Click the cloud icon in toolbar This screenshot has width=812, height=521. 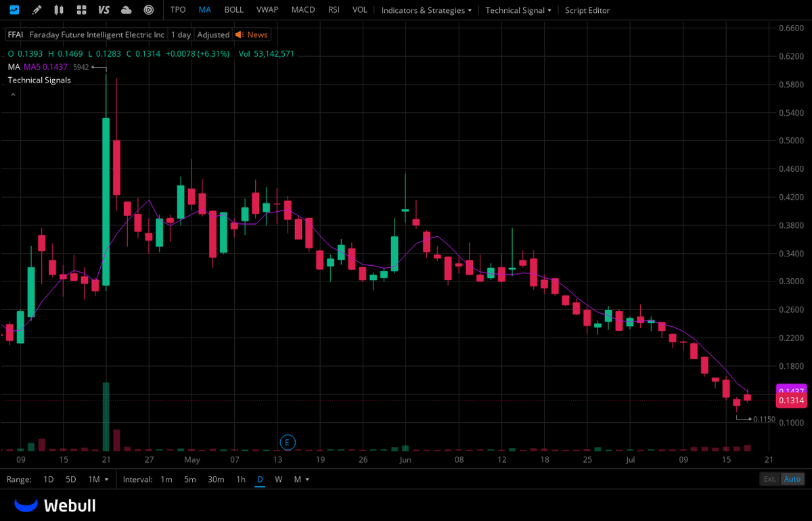pos(126,10)
